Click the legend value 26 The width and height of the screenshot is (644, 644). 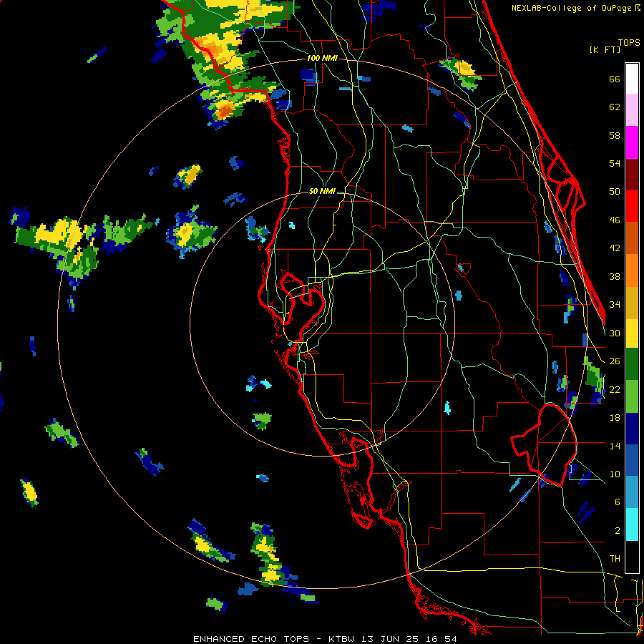click(x=615, y=361)
